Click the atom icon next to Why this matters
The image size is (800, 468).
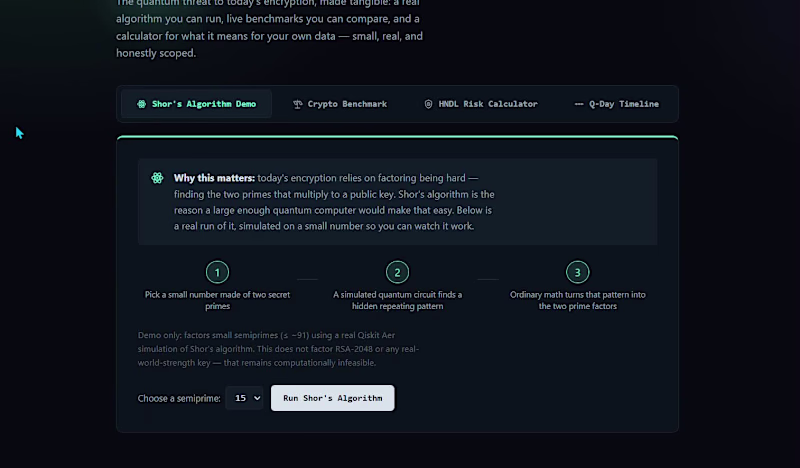pos(157,178)
